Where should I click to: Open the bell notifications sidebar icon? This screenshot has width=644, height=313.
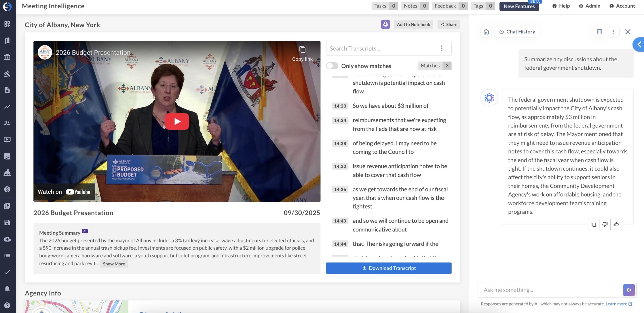point(7,288)
